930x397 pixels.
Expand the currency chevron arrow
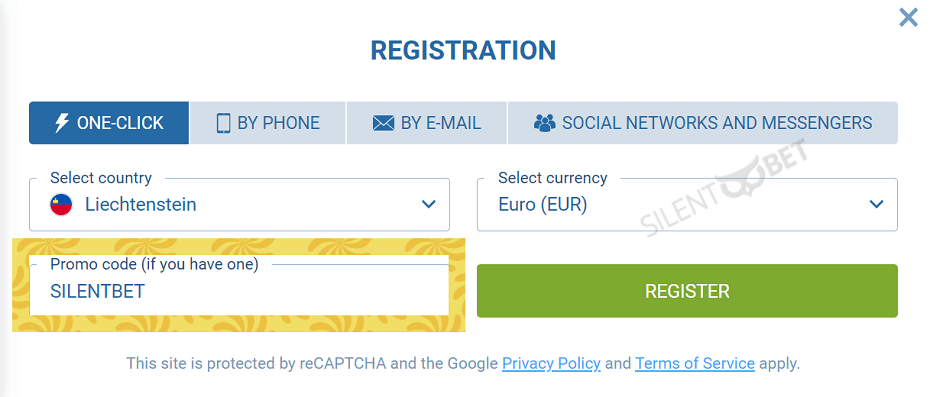pyautogui.click(x=876, y=205)
